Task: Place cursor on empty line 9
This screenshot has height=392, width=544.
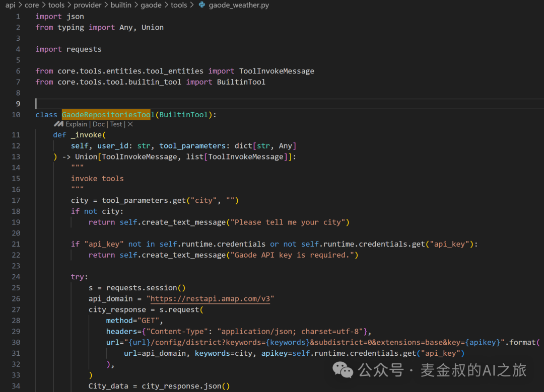Action: click(288, 104)
